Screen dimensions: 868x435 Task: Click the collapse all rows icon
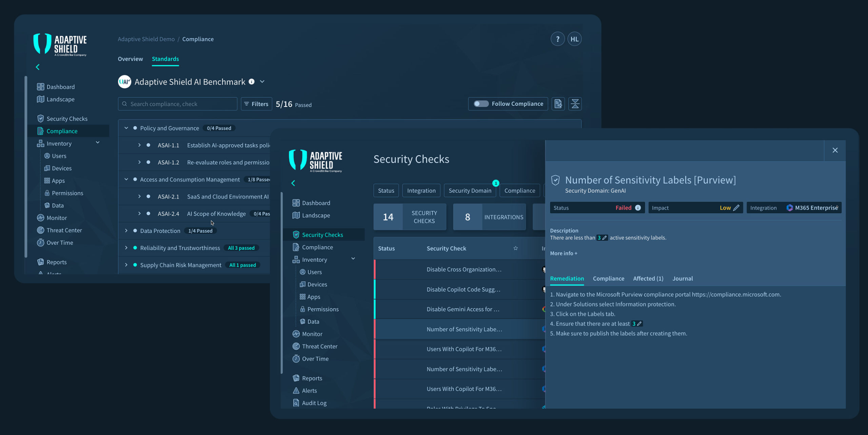(575, 104)
